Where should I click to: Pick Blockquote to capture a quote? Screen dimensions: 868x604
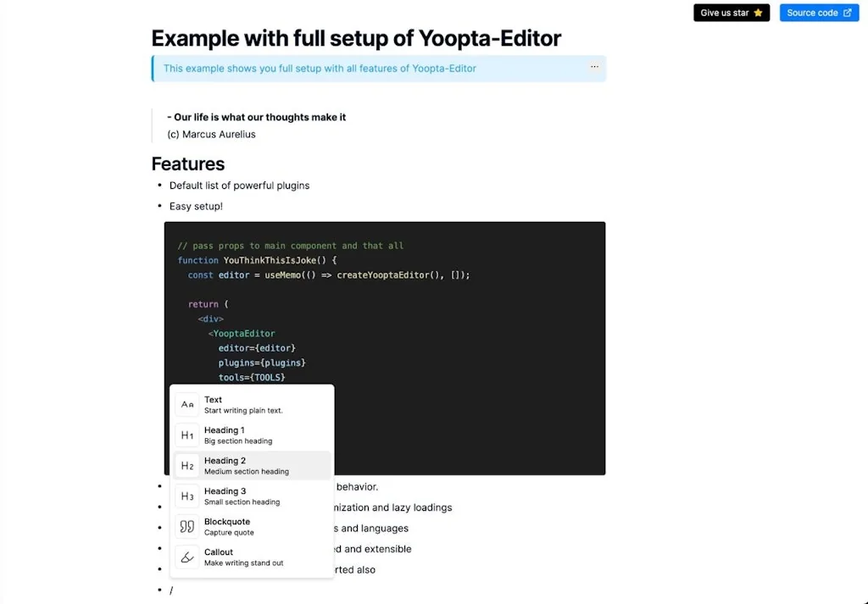point(229,526)
